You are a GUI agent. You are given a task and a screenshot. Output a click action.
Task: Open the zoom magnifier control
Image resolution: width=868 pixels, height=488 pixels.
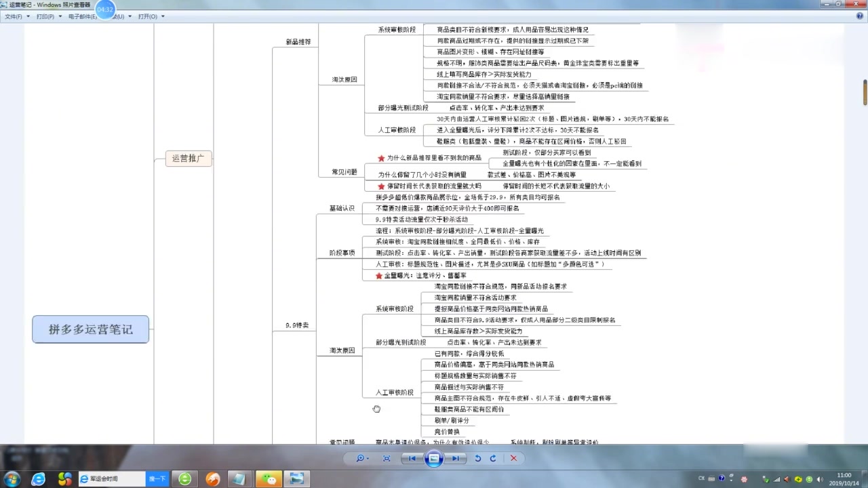361,458
